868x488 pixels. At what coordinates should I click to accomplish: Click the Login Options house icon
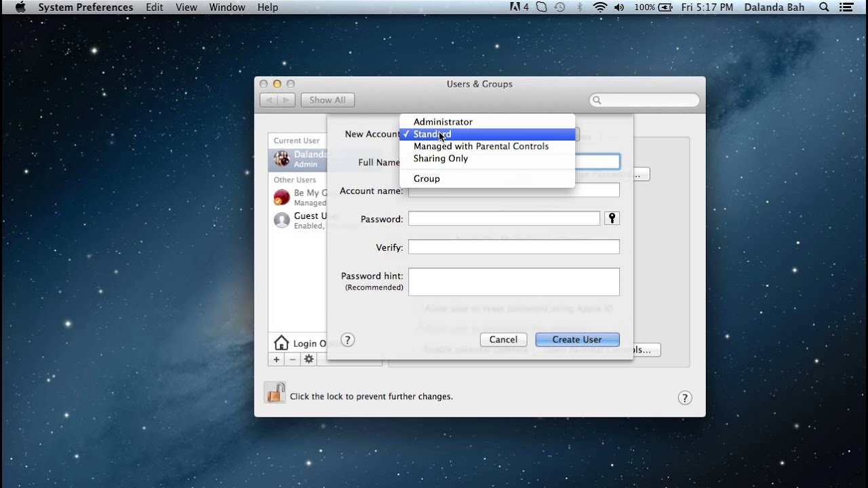pos(281,343)
